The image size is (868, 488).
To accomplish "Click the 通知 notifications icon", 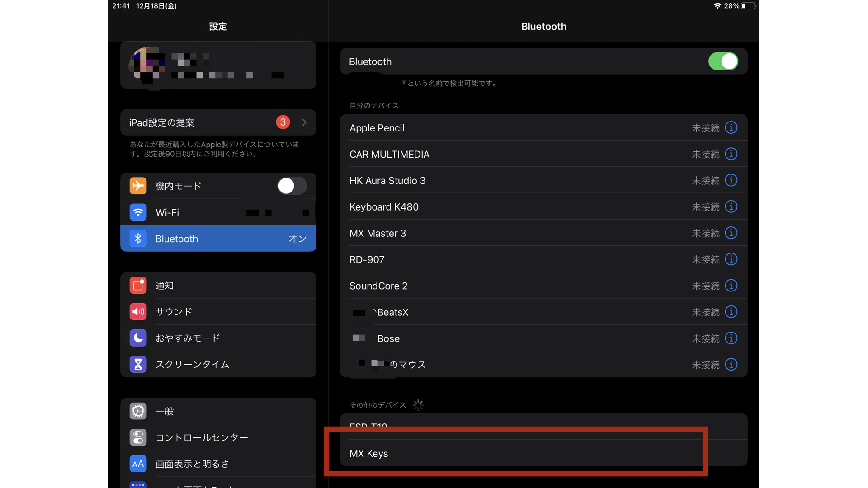I will point(138,286).
